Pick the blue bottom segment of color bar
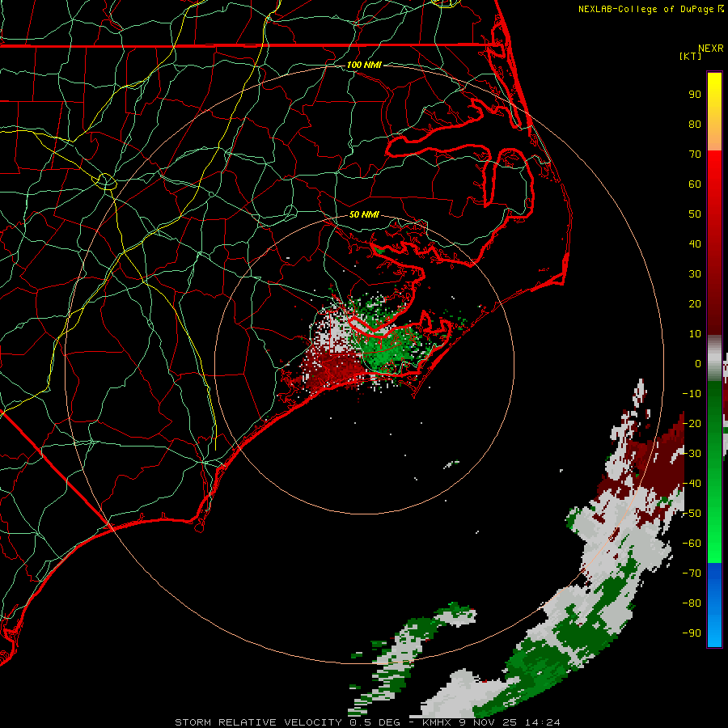The height and width of the screenshot is (728, 728). point(714,604)
